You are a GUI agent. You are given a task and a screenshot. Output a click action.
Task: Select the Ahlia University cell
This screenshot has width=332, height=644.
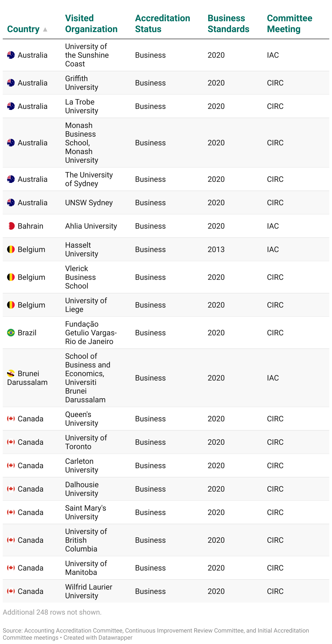click(91, 226)
